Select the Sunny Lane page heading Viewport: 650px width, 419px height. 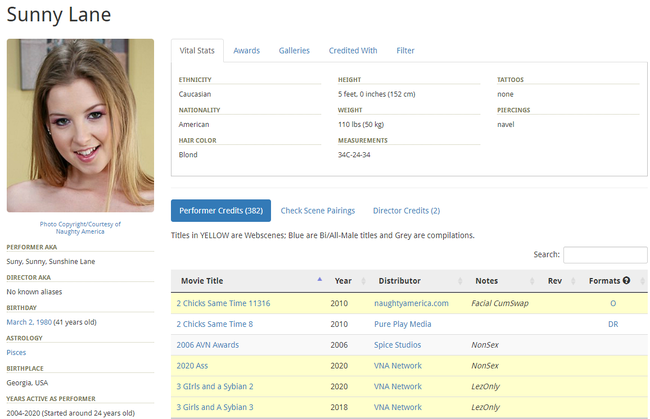point(59,15)
